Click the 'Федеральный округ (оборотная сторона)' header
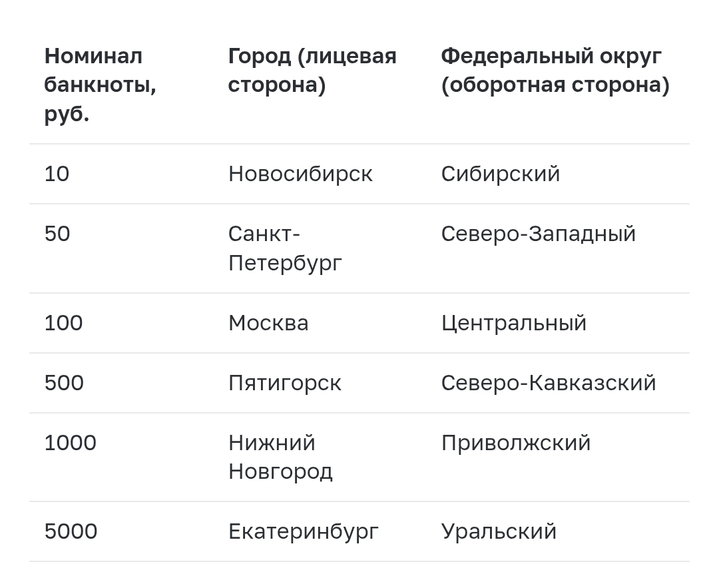Screen dimensions: 719x588 555,71
